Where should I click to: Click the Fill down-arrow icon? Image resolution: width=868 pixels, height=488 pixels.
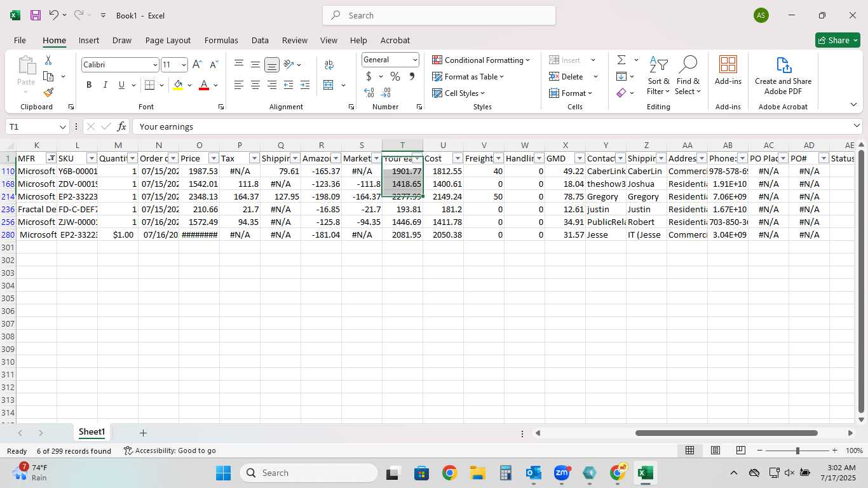621,76
